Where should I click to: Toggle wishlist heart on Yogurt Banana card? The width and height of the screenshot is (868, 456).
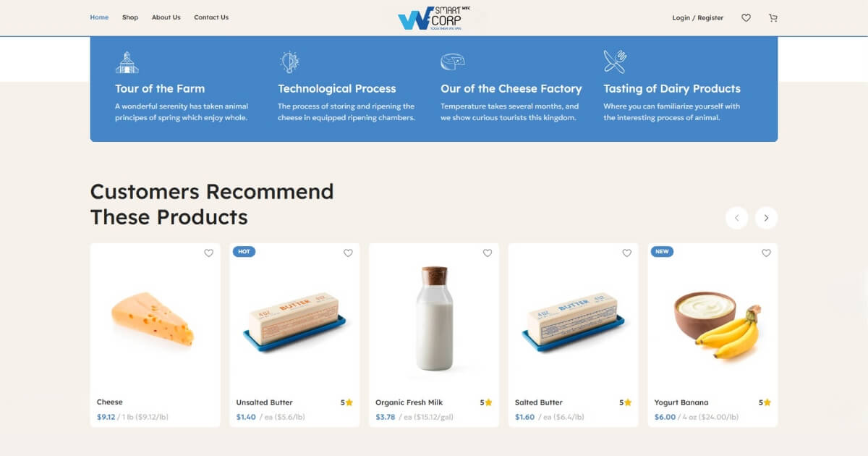(766, 253)
